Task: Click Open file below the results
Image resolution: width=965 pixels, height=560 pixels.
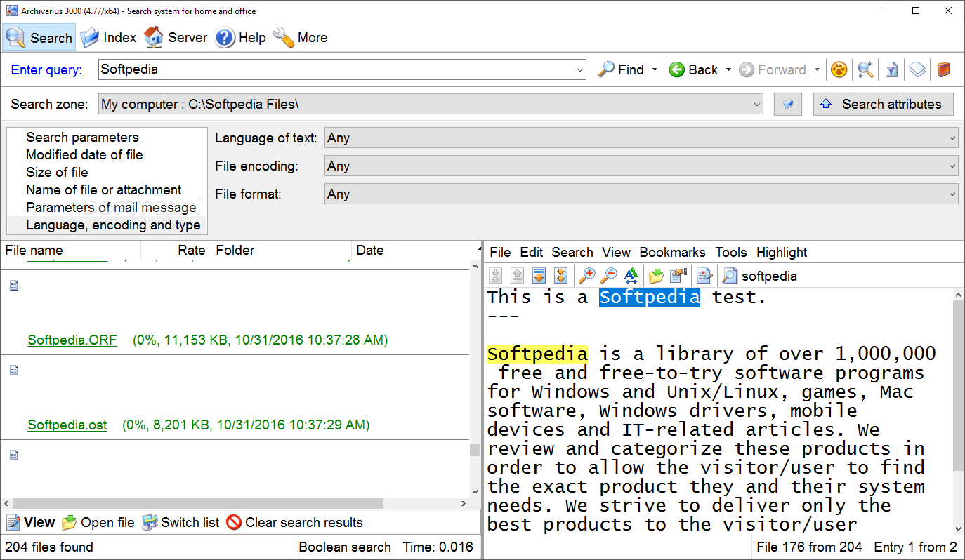Action: pyautogui.click(x=98, y=523)
